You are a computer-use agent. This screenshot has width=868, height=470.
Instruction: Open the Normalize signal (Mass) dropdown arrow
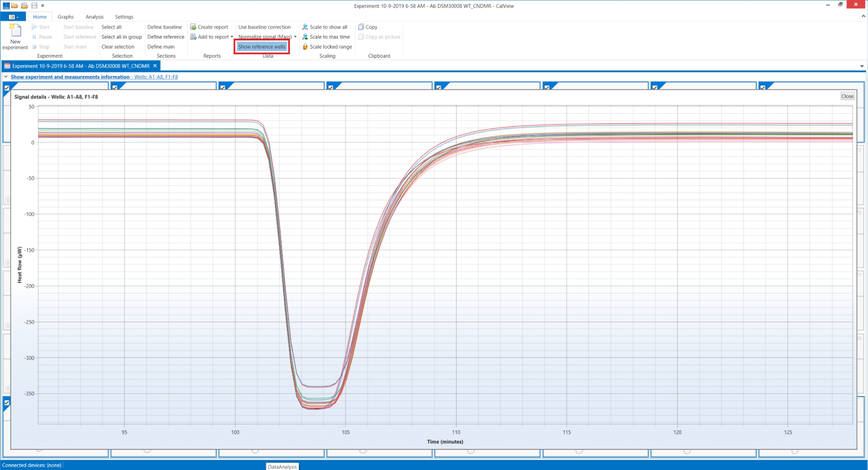pyautogui.click(x=296, y=37)
